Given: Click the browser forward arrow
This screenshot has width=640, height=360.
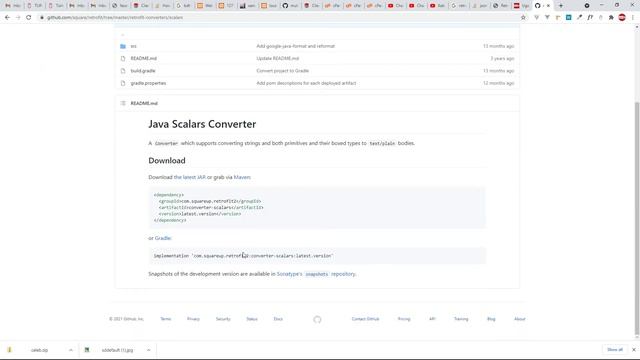Looking at the screenshot, I should point(18,18).
